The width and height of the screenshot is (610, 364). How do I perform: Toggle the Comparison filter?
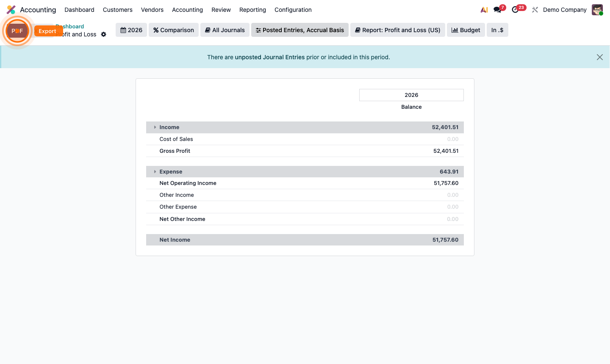point(173,30)
